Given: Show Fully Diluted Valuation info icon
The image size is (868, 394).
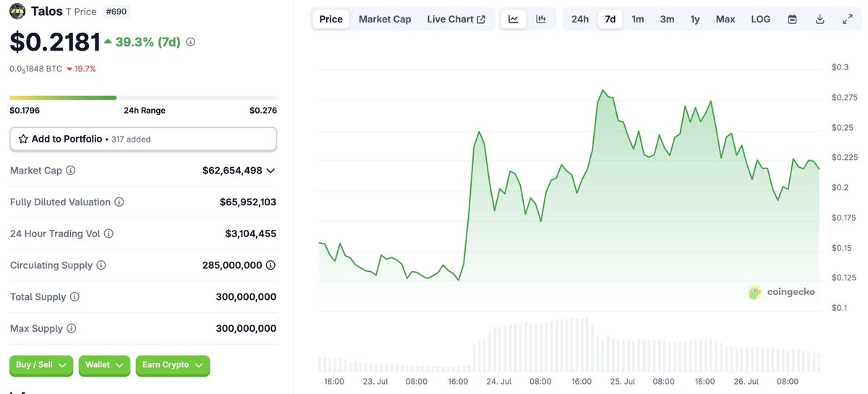Looking at the screenshot, I should point(119,202).
